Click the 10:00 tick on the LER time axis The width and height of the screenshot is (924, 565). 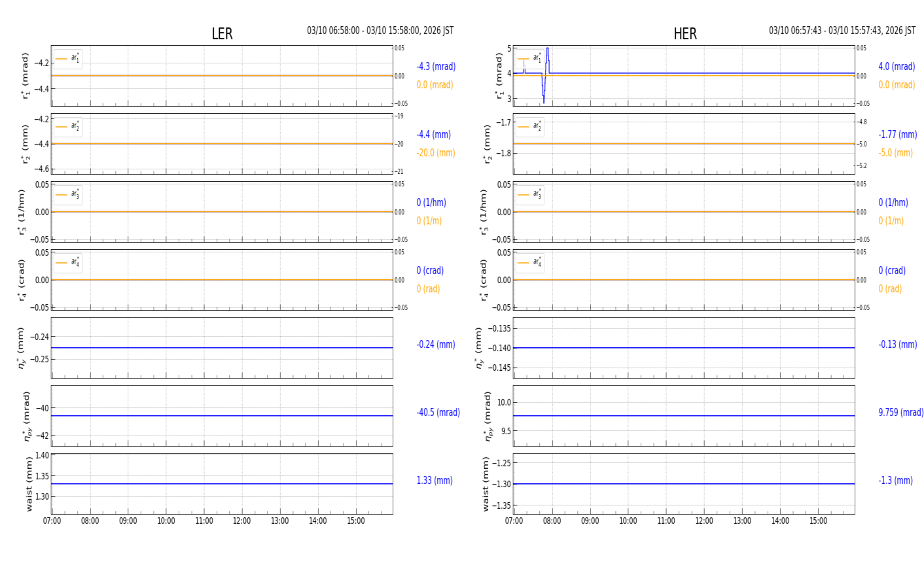tap(166, 521)
